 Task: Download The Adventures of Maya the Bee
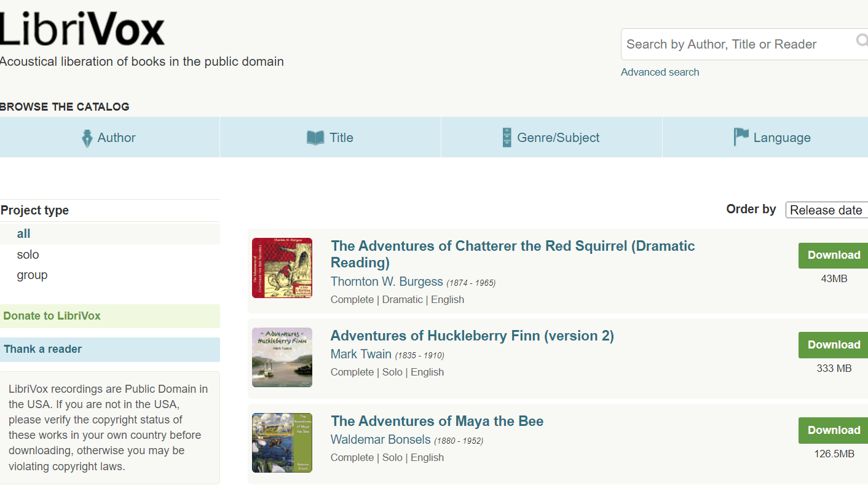click(x=834, y=430)
